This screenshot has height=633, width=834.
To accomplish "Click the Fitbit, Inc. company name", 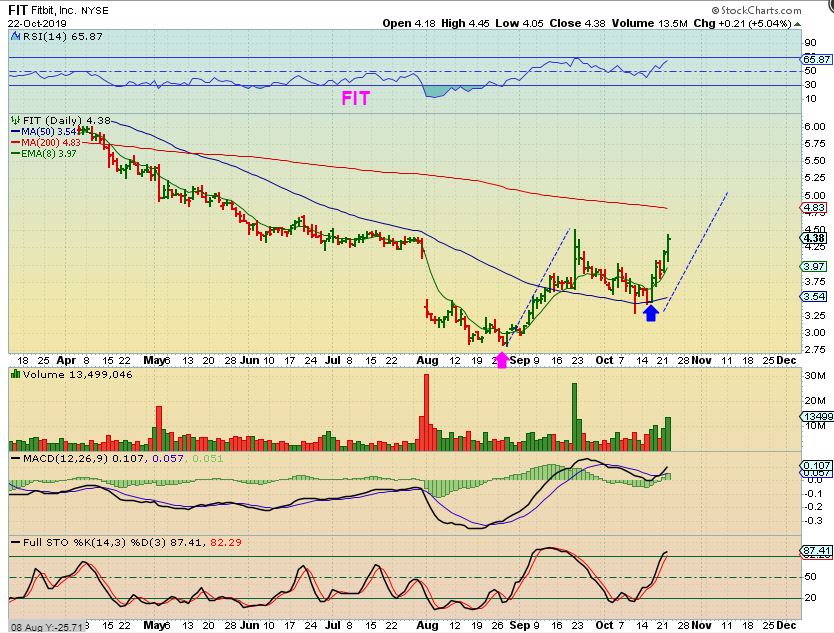I will point(53,11).
